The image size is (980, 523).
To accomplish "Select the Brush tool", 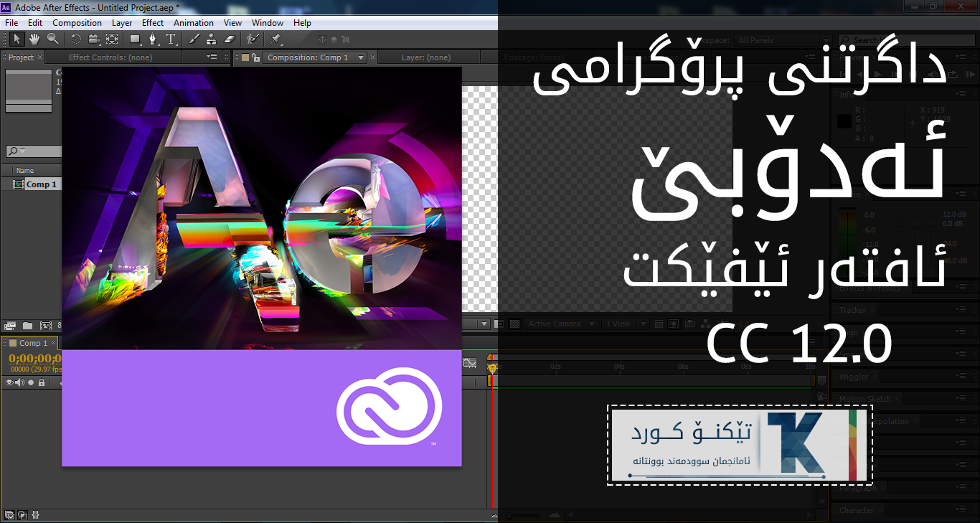I will tap(194, 39).
